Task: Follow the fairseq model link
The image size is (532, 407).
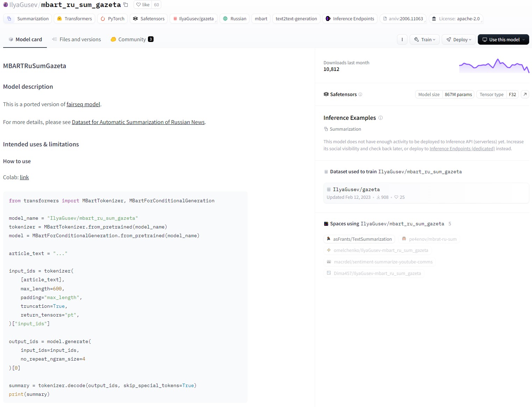Action: click(x=83, y=104)
